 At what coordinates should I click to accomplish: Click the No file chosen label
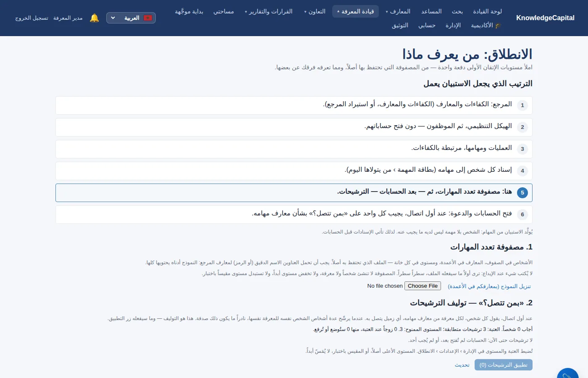point(385,286)
